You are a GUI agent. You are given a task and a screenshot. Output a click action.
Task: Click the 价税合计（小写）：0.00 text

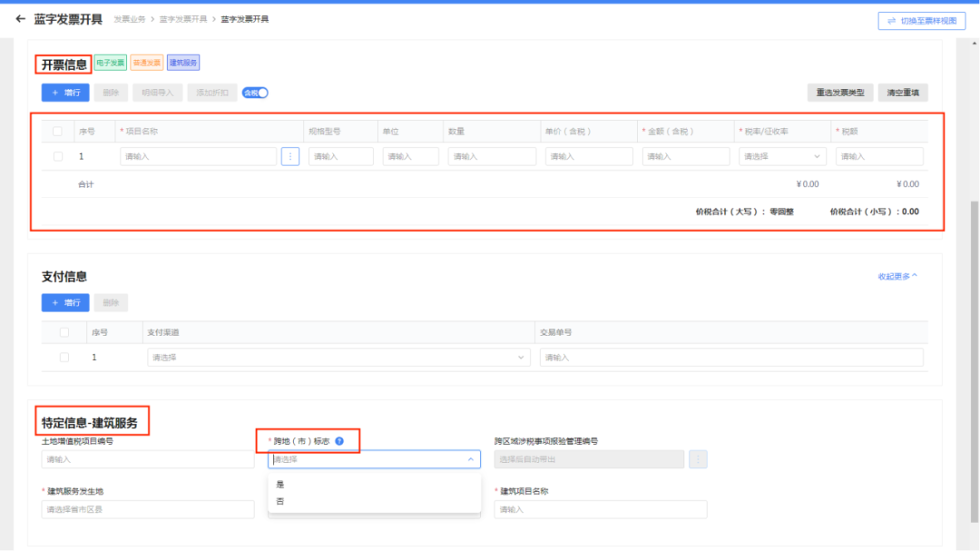[x=875, y=212]
